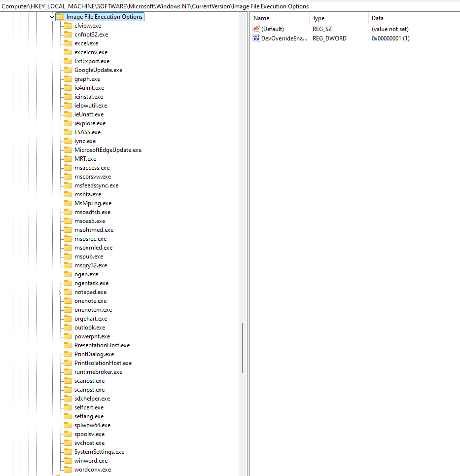Select the (Default) value name
Image resolution: width=460 pixels, height=476 pixels.
(x=273, y=29)
